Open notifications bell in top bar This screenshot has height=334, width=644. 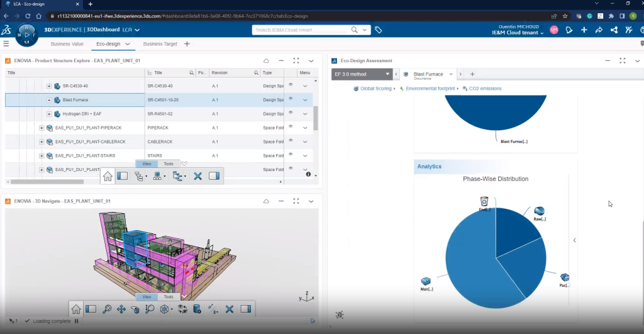point(569,30)
